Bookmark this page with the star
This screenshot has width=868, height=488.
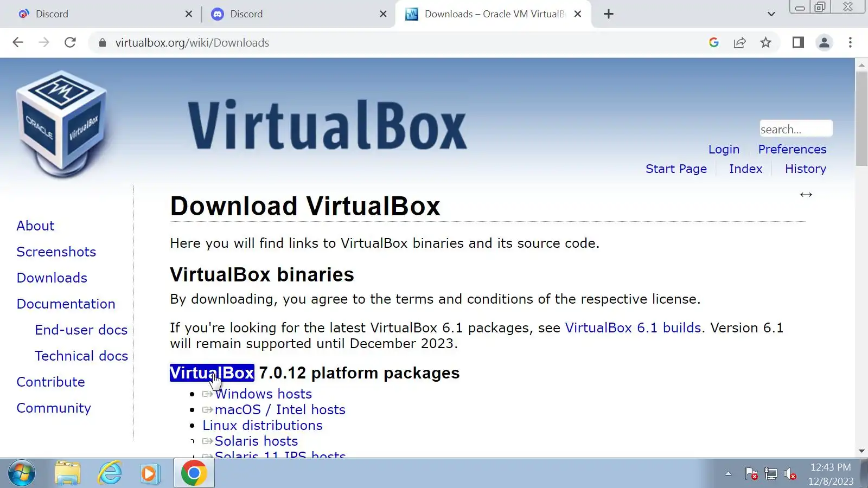click(x=765, y=42)
